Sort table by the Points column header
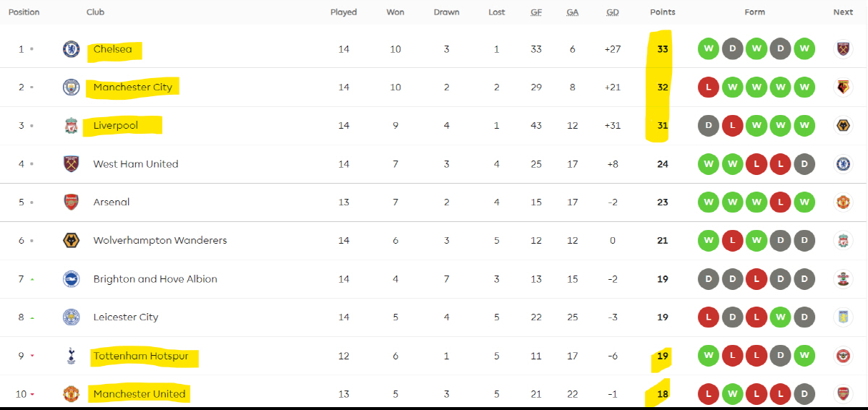The height and width of the screenshot is (410, 868). tap(663, 12)
